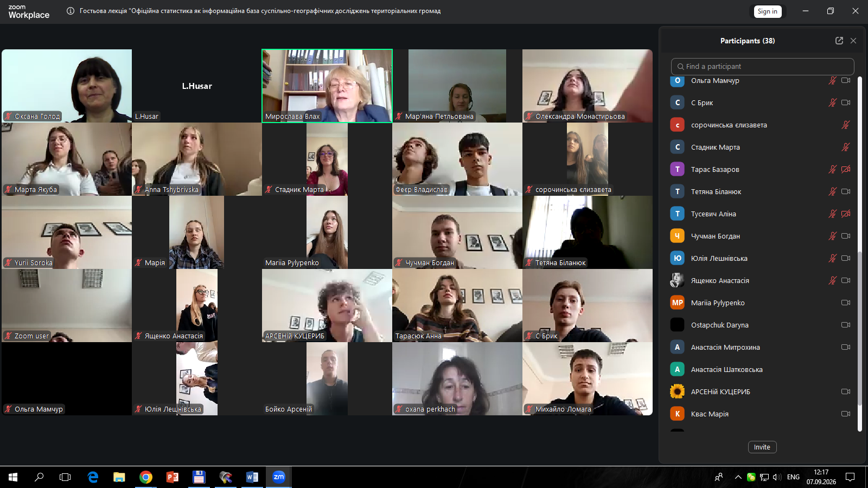Focus the Find a participant search field
This screenshot has width=868, height=488.
pos(763,67)
